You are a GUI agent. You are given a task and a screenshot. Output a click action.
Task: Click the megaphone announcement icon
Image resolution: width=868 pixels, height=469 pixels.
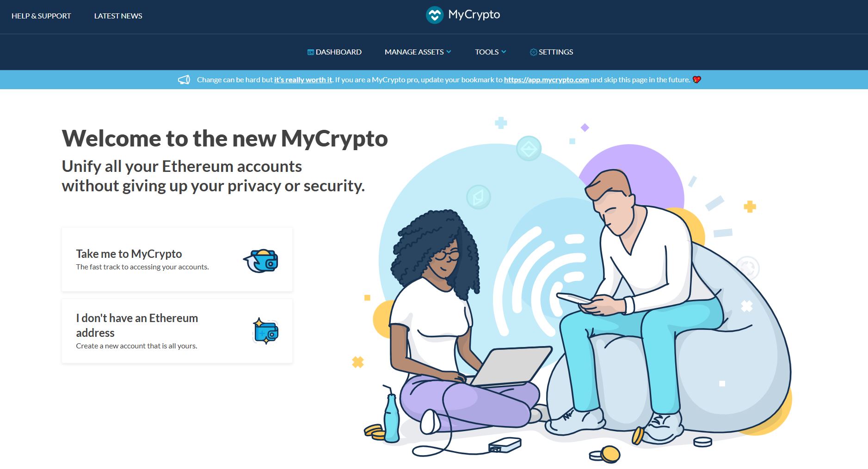coord(184,80)
